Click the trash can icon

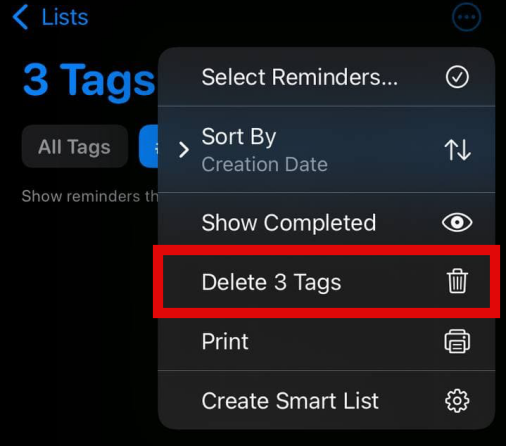click(x=457, y=281)
